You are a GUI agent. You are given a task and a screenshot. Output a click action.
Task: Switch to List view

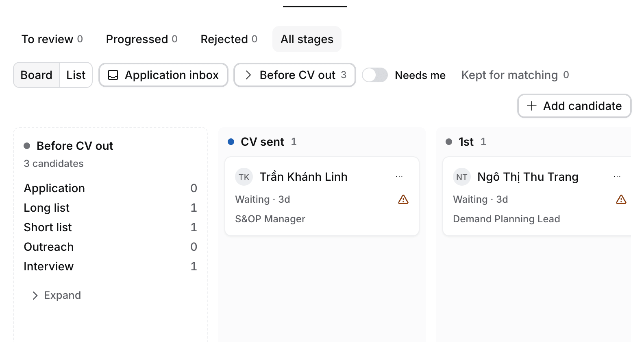(x=76, y=75)
